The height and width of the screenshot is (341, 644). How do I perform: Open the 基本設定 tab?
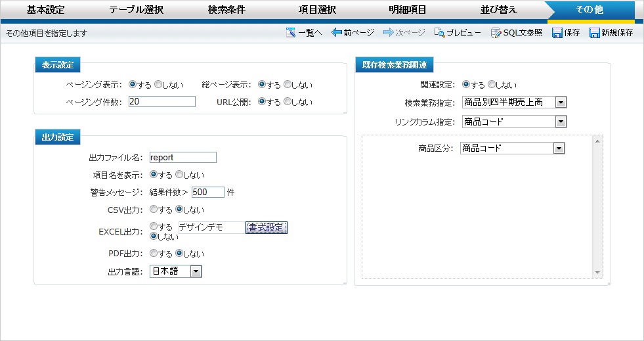click(45, 10)
